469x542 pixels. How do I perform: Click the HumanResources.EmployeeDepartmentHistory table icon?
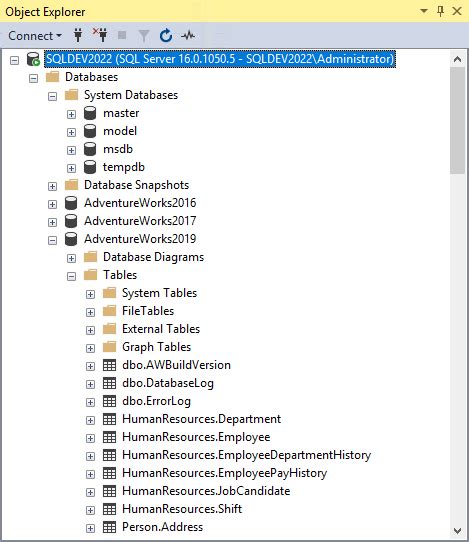(110, 455)
